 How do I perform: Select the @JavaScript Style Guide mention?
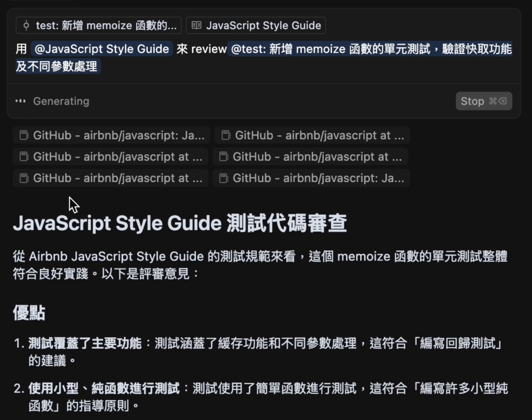pos(102,49)
